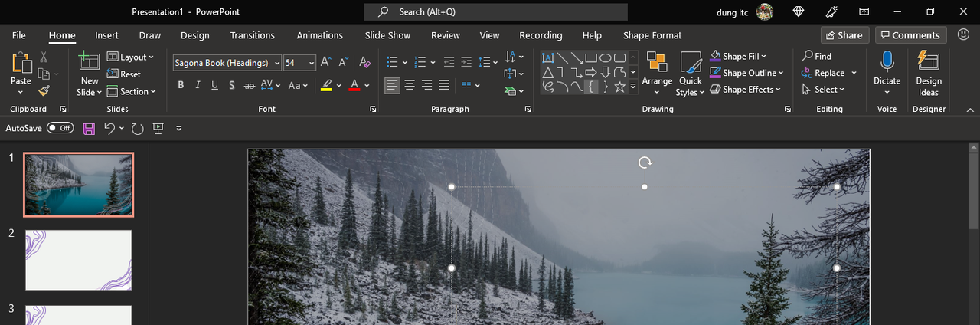Toggle AutoSave switch
The width and height of the screenshot is (980, 325).
60,128
